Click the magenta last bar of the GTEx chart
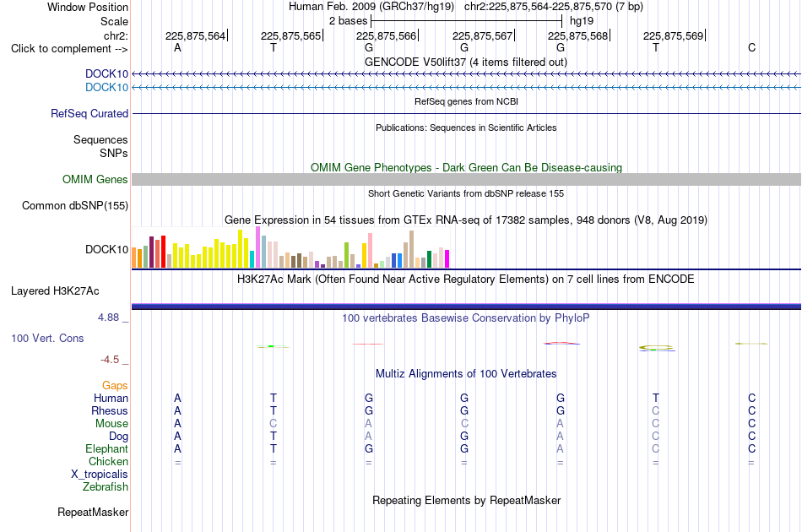The image size is (802, 532). 447,259
